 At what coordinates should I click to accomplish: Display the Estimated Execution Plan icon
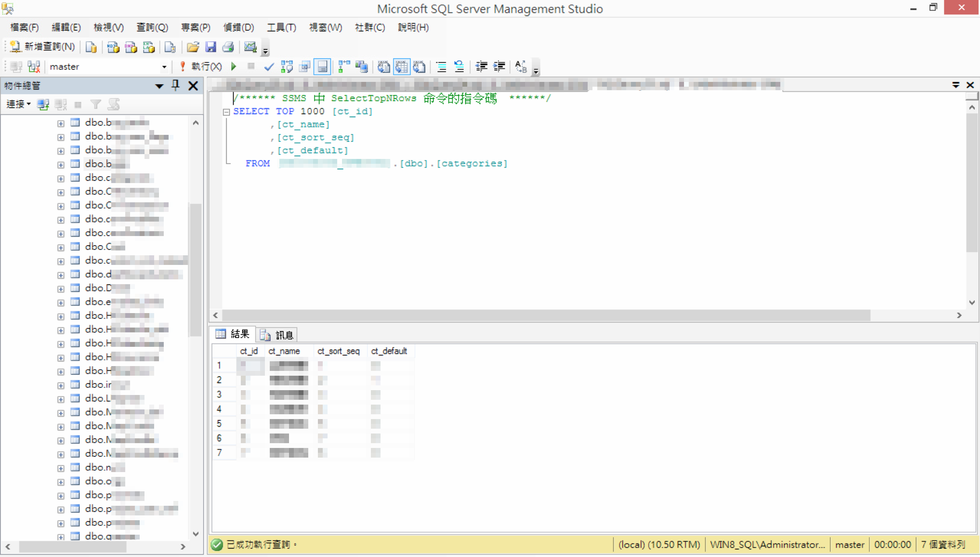[287, 67]
